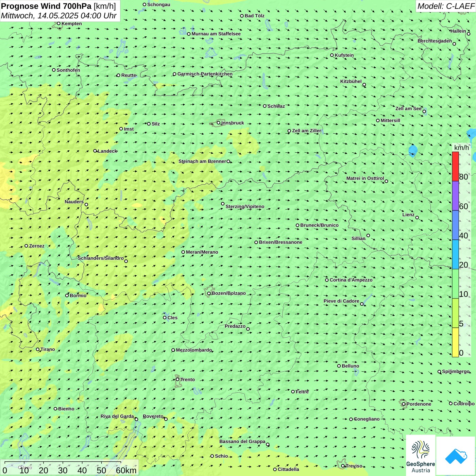Click the lime 5–10 legend swatch
The height and width of the screenshot is (476, 476).
455,313
